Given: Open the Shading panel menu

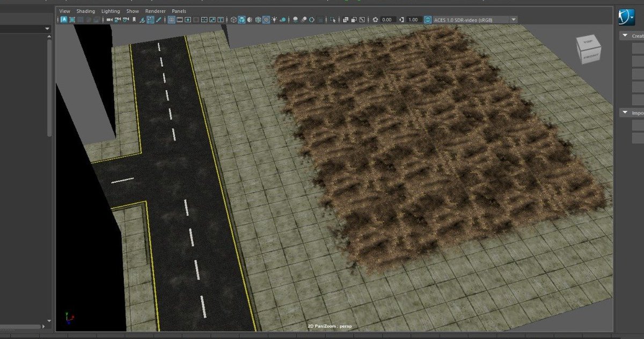Looking at the screenshot, I should (x=85, y=11).
